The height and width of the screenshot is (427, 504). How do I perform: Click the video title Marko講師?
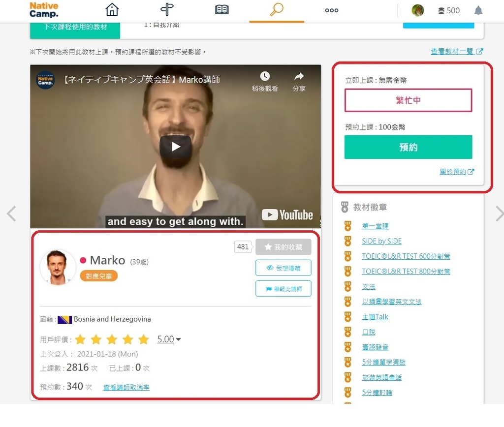[x=141, y=79]
